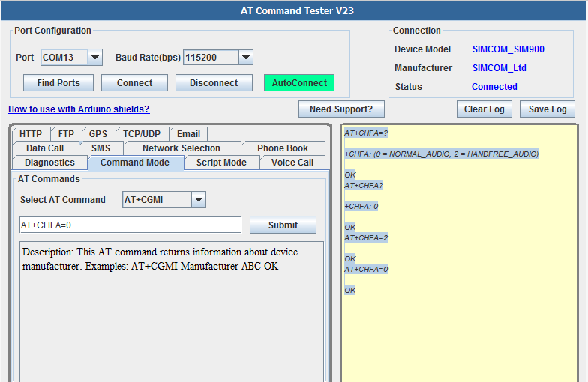Viewport: 588px width, 382px height.
Task: Select the Command Mode tab
Action: [135, 163]
